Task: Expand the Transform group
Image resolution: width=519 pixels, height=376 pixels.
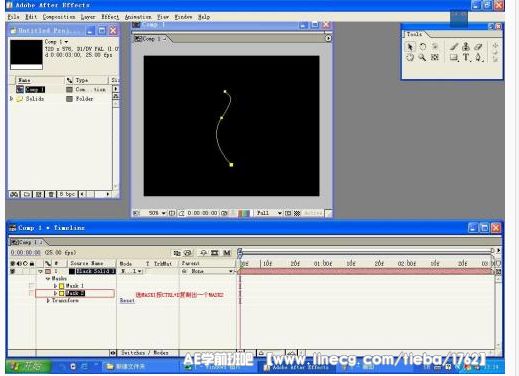Action: tap(48, 301)
